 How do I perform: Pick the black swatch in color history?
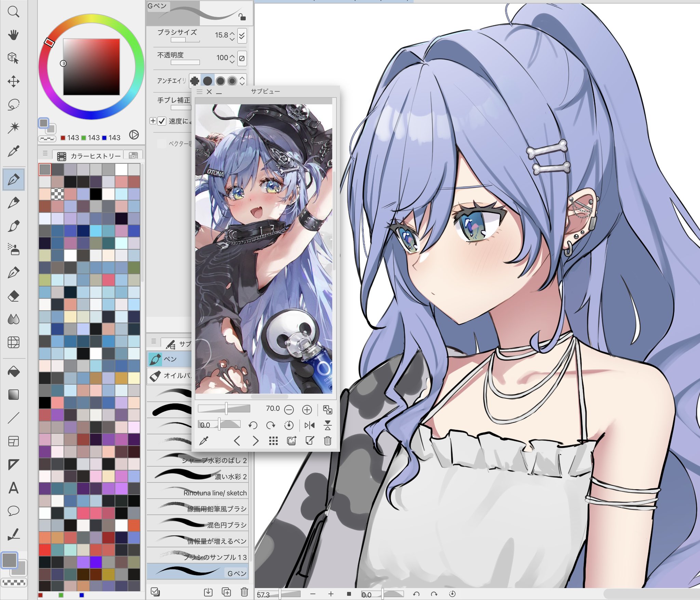pyautogui.click(x=96, y=194)
